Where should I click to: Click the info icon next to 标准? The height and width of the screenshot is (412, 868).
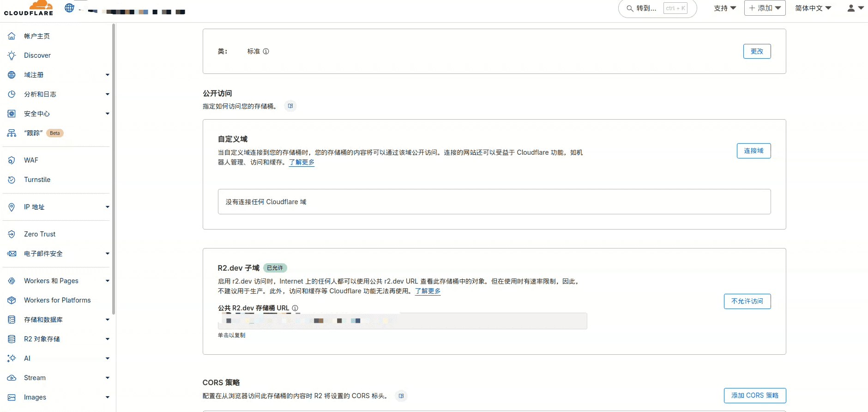266,51
